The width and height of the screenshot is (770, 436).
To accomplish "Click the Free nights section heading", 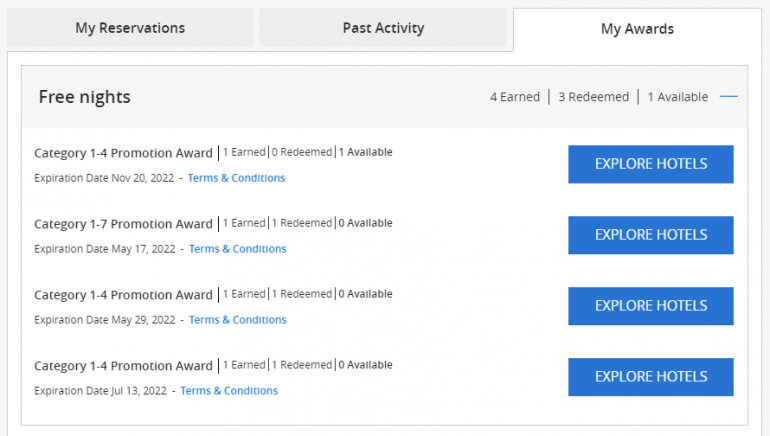I will [x=85, y=97].
